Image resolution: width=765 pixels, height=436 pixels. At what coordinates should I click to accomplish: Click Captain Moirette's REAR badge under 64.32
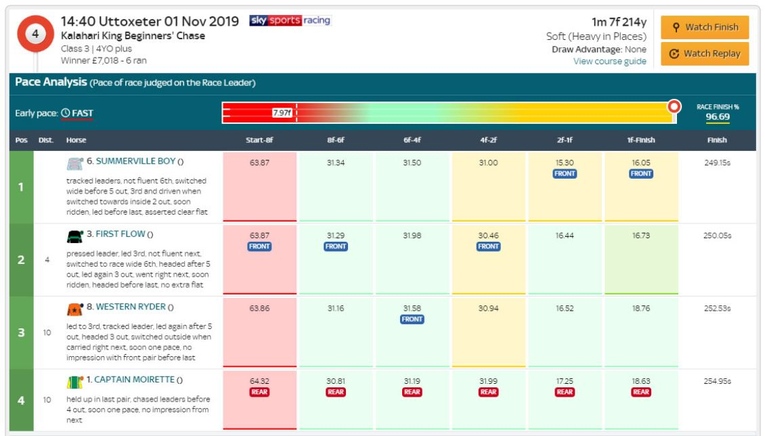point(259,392)
